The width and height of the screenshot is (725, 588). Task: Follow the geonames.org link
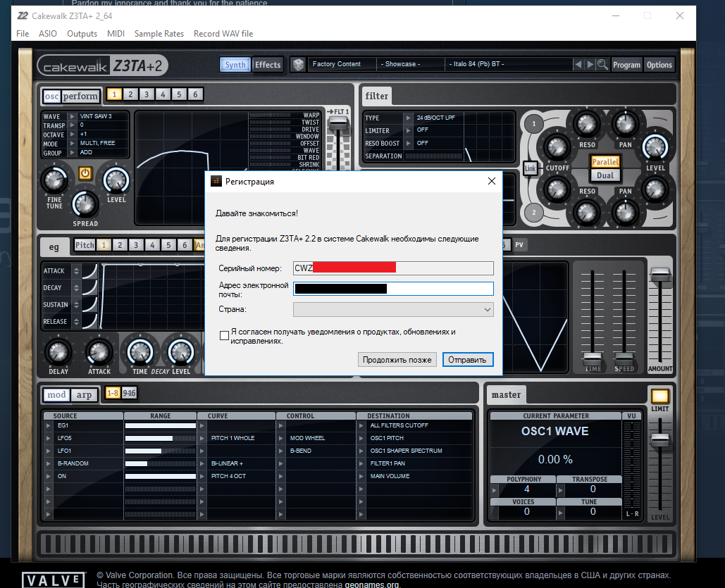click(372, 584)
